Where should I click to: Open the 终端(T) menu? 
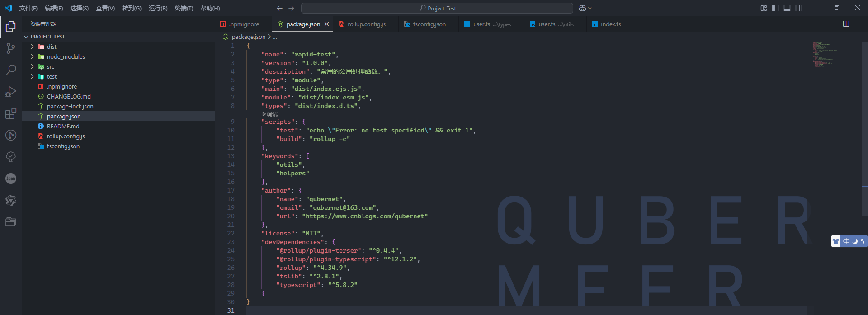[184, 8]
